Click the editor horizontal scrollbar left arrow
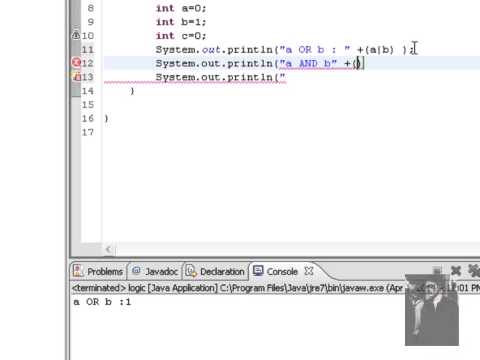480x360 pixels. point(108,249)
